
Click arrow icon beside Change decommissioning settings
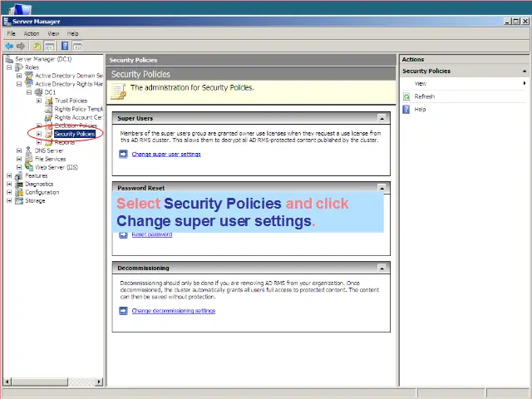click(x=123, y=310)
